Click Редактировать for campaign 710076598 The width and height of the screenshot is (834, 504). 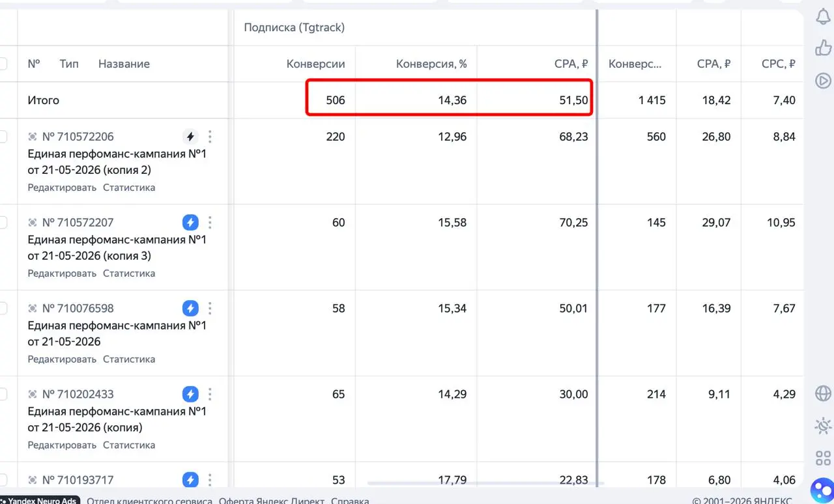click(x=62, y=359)
